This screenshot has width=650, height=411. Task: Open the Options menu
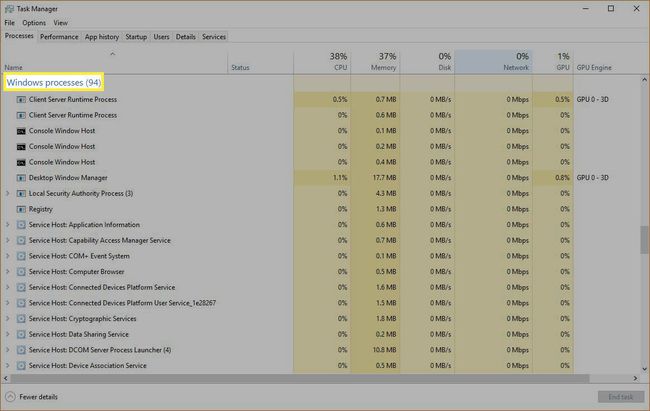point(34,23)
